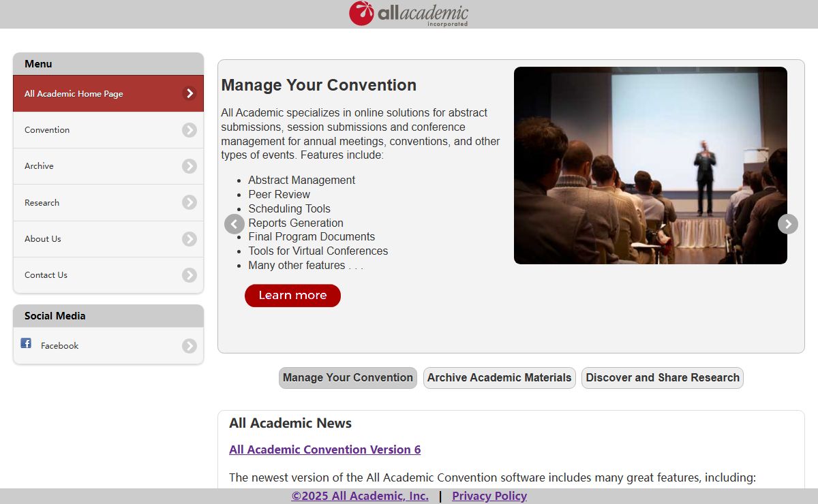This screenshot has width=818, height=504.
Task: Click the Peer Review bullet text
Action: (x=279, y=195)
